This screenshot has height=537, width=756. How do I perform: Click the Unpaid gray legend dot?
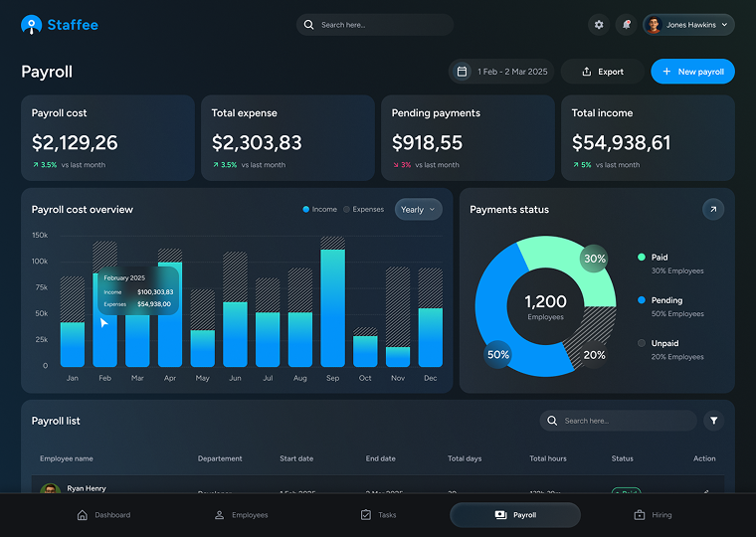click(642, 343)
